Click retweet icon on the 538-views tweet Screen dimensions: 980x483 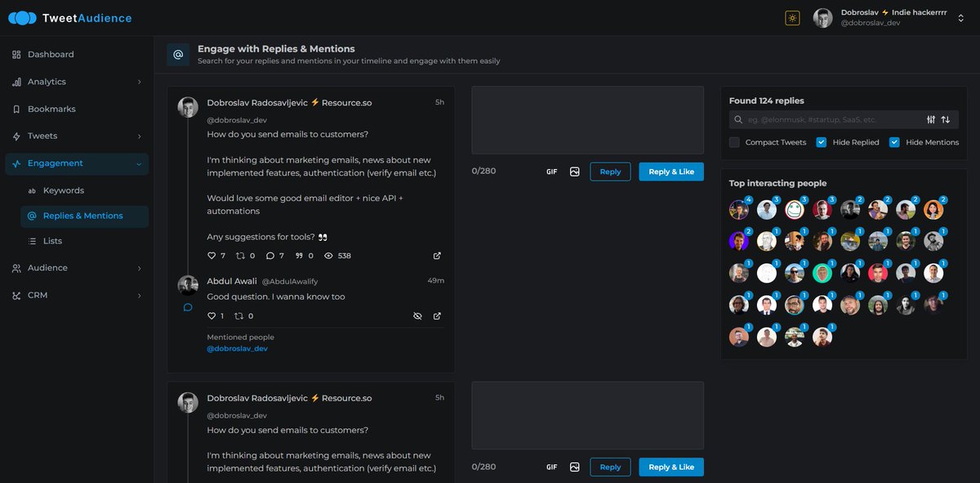(x=240, y=256)
